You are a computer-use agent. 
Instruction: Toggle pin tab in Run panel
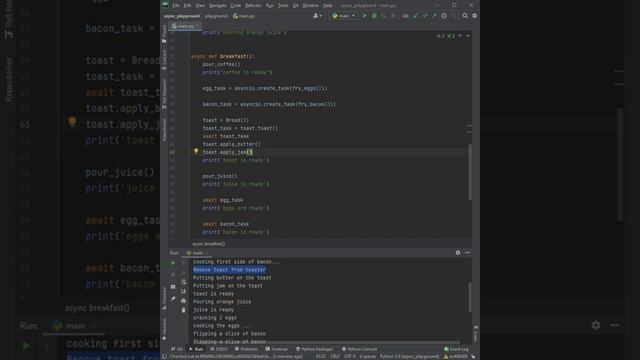coord(173,299)
